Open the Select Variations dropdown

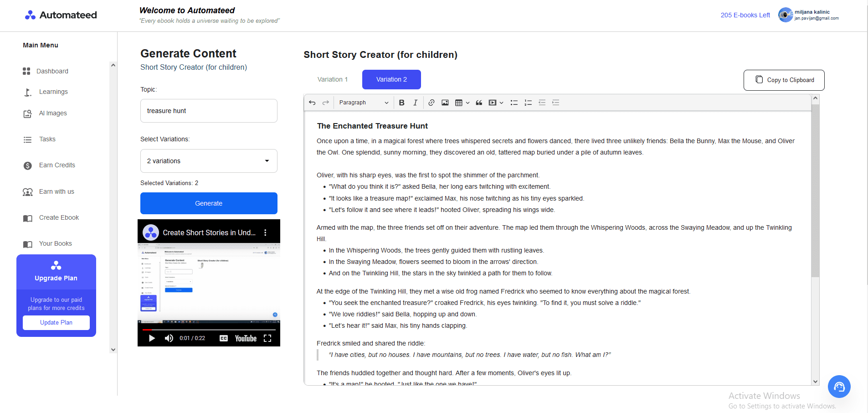(x=209, y=160)
